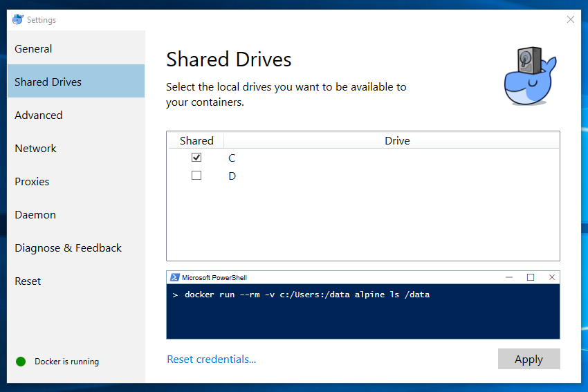Click the Settings window title text
The width and height of the screenshot is (588, 392).
pyautogui.click(x=42, y=20)
